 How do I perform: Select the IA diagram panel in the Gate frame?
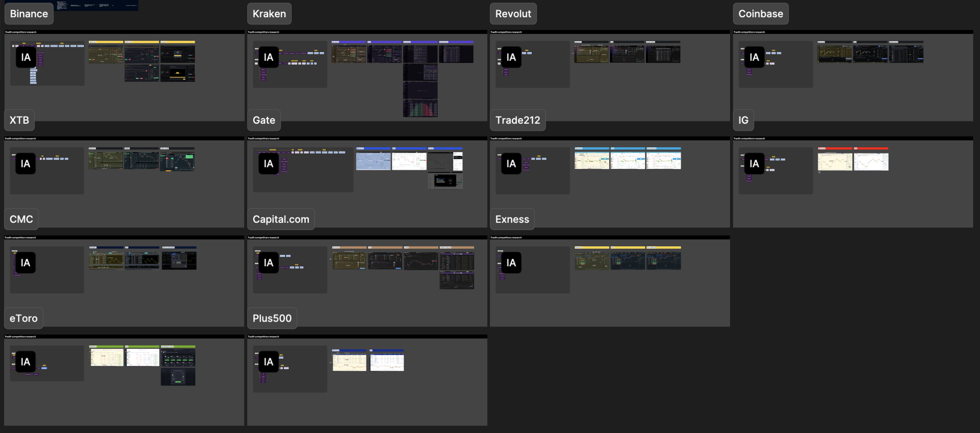(303, 169)
